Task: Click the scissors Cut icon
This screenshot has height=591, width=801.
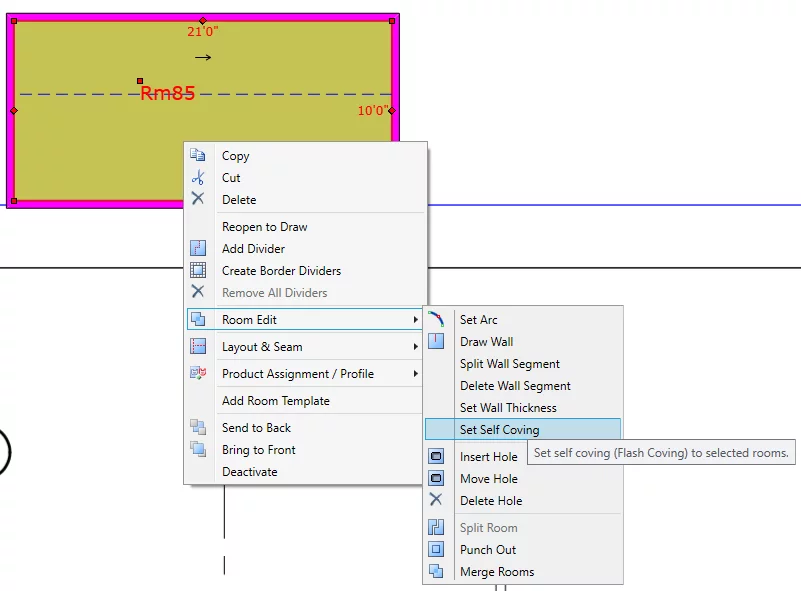Action: [198, 177]
